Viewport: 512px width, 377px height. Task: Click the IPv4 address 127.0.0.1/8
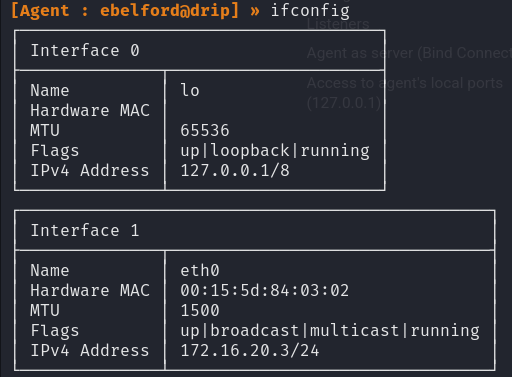click(x=235, y=171)
